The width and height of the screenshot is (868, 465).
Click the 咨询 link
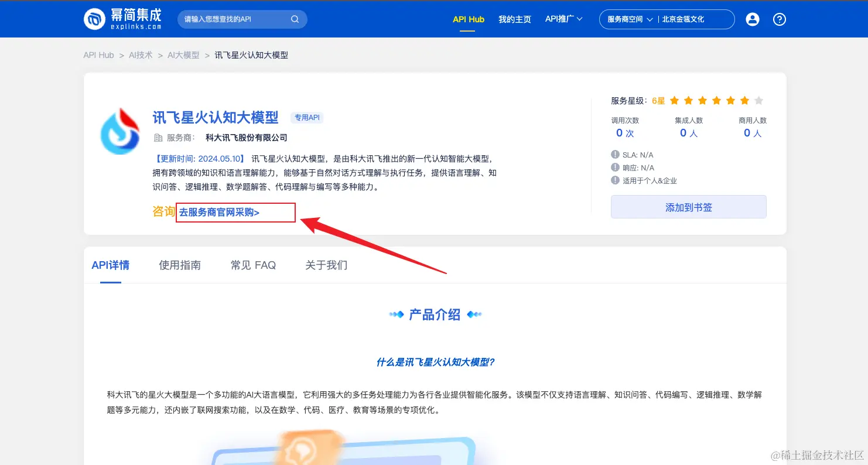click(164, 211)
